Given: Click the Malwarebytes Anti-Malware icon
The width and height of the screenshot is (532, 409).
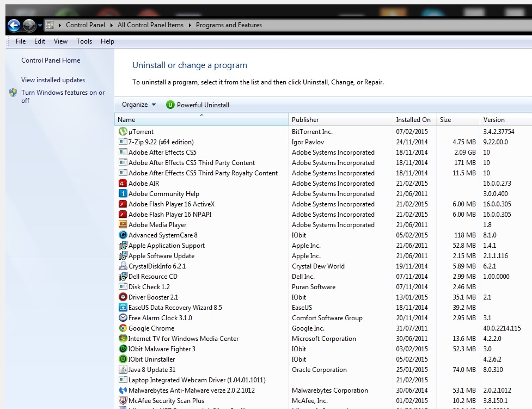Looking at the screenshot, I should (x=123, y=390).
